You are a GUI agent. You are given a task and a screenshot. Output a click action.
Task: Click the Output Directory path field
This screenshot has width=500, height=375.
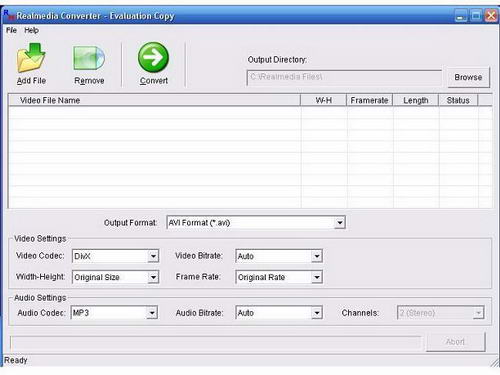coord(344,77)
